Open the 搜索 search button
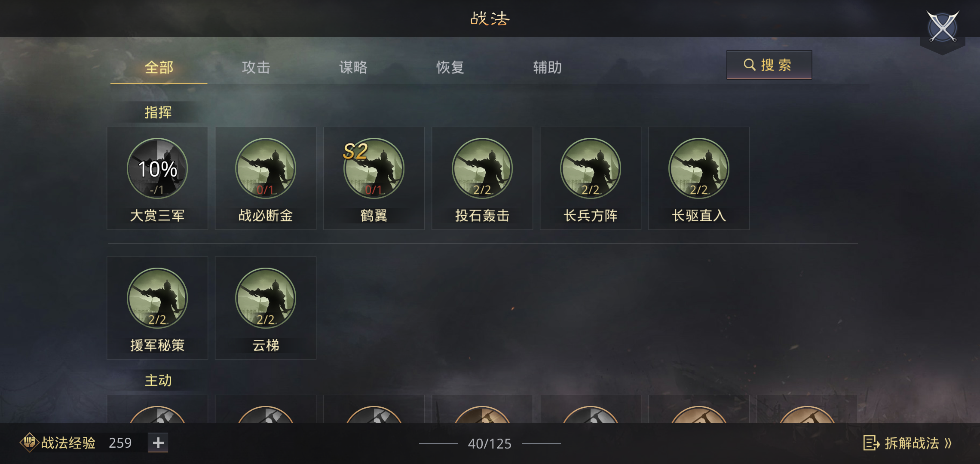Viewport: 980px width, 464px height. tap(769, 65)
